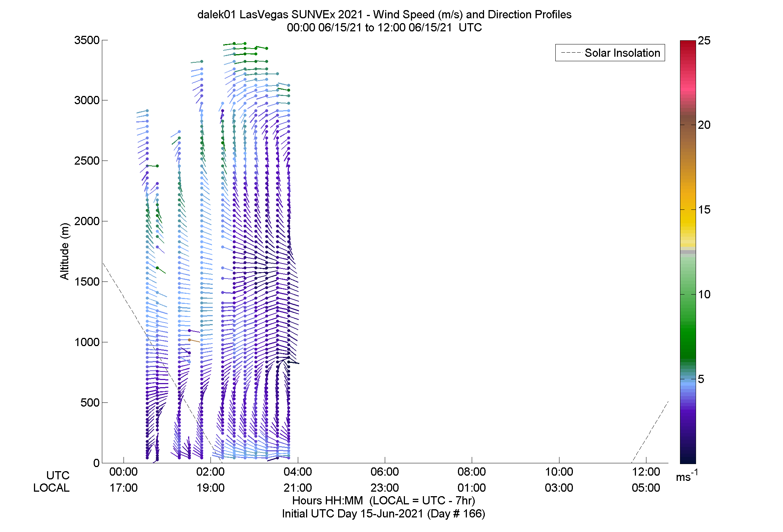Click the colorbar label 25
Viewport: 783px width, 532px height.
(704, 40)
